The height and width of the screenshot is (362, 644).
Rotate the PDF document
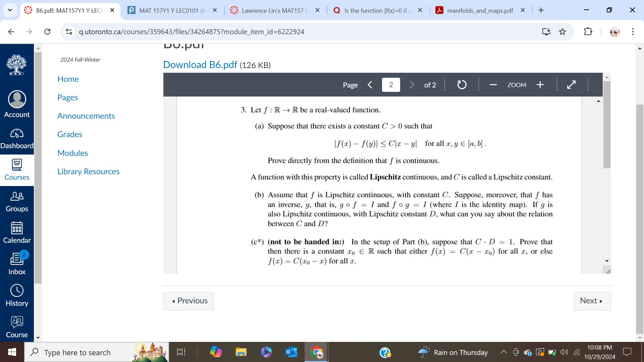(462, 85)
